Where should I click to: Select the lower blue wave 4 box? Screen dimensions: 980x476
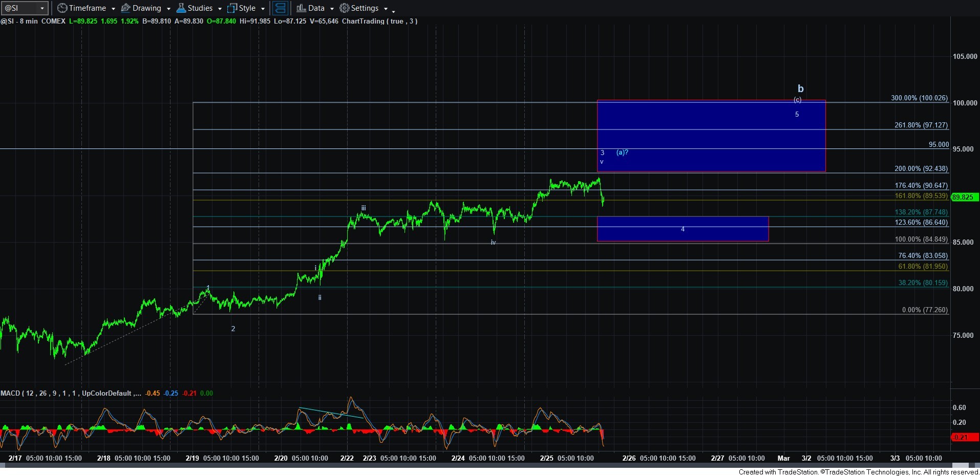[682, 229]
